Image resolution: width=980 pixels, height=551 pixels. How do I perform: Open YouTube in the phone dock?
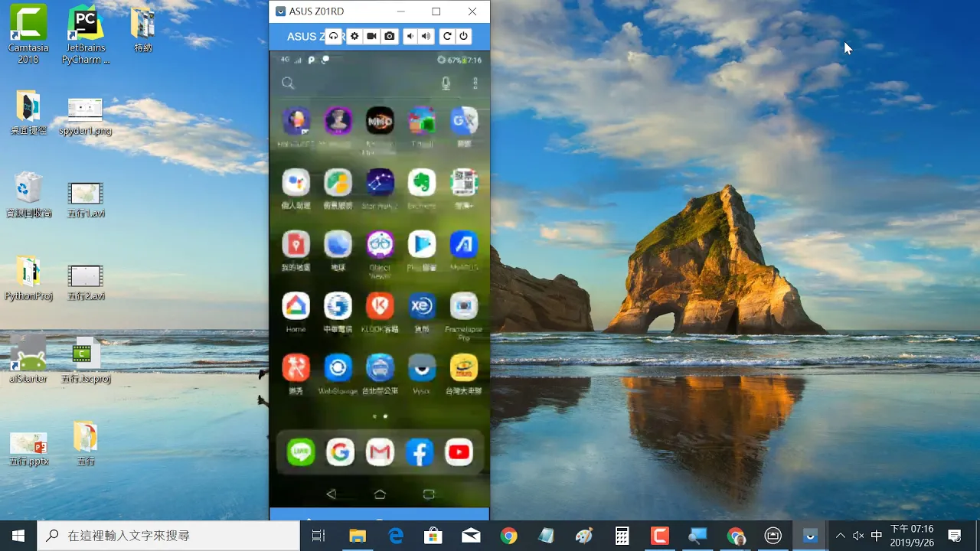coord(459,452)
